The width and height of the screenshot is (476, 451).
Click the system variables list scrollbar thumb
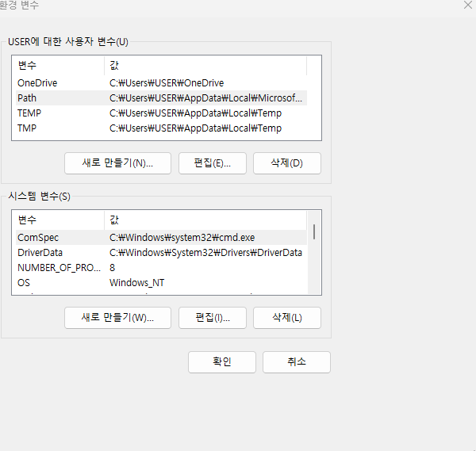coord(314,231)
